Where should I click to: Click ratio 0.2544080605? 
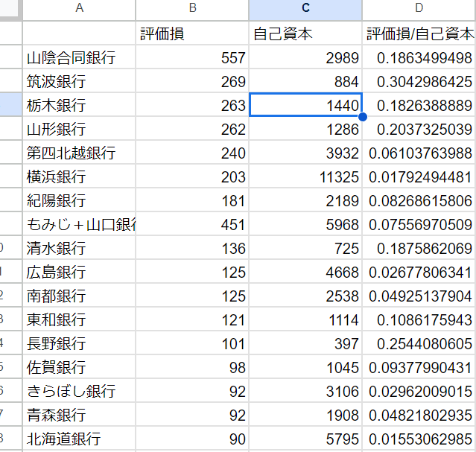tap(419, 343)
